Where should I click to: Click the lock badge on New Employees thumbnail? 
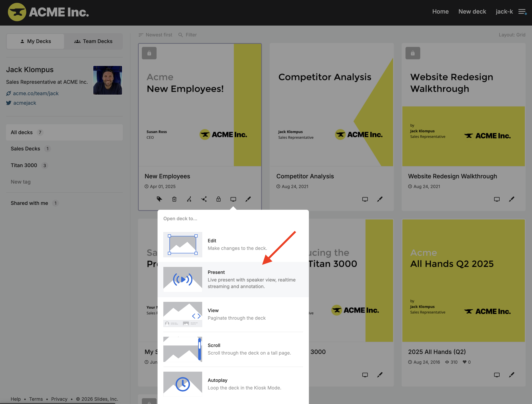click(149, 53)
